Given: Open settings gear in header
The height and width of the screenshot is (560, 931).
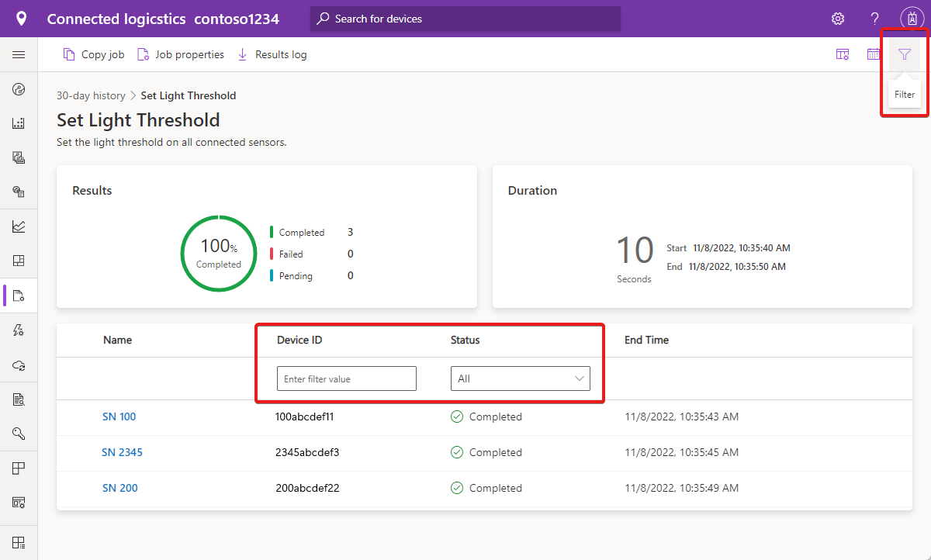Looking at the screenshot, I should point(838,19).
